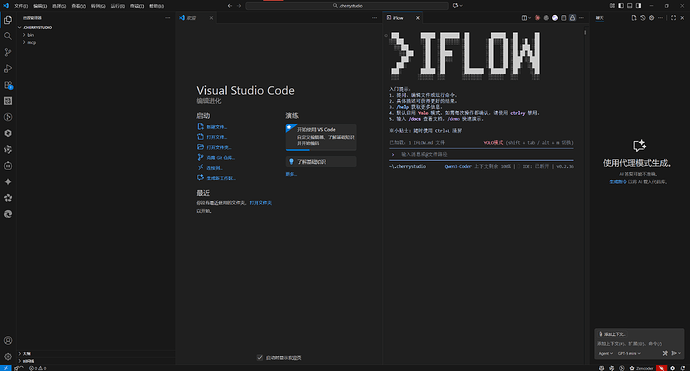This screenshot has height=371, width=690.
Task: Maximize the chat panel
Action: pyautogui.click(x=674, y=18)
